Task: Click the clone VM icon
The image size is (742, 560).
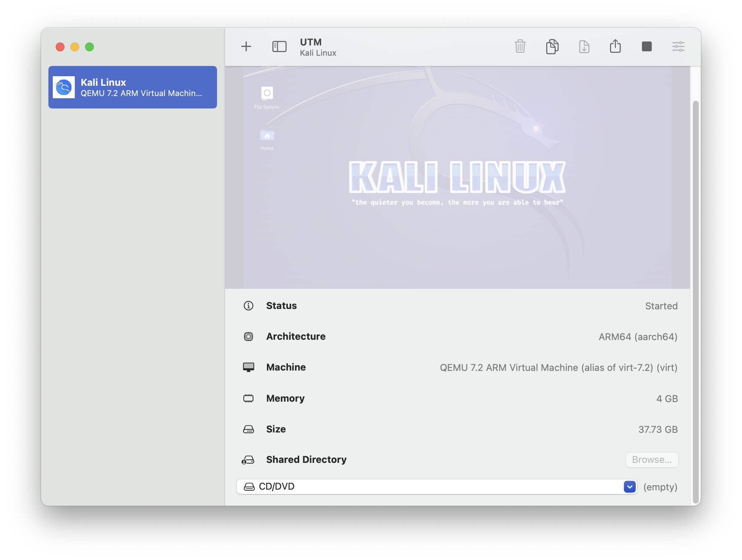Action: pos(552,47)
